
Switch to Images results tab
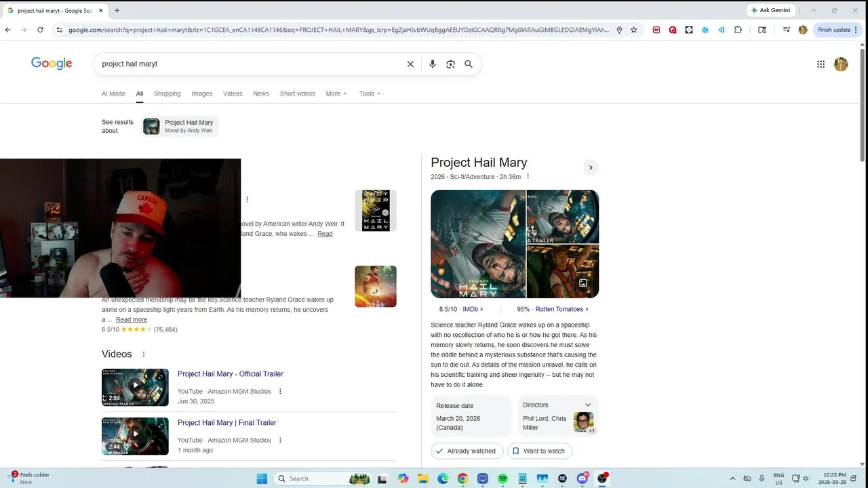(201, 94)
